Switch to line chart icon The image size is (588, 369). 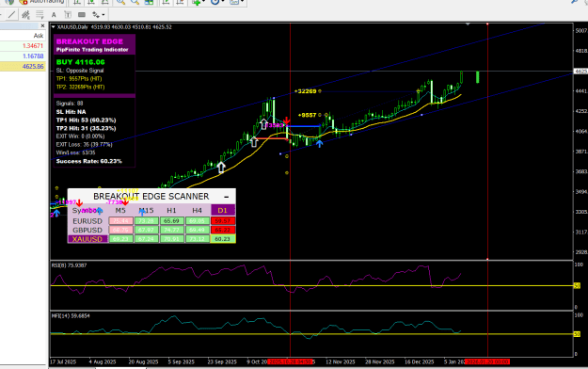(x=105, y=2)
